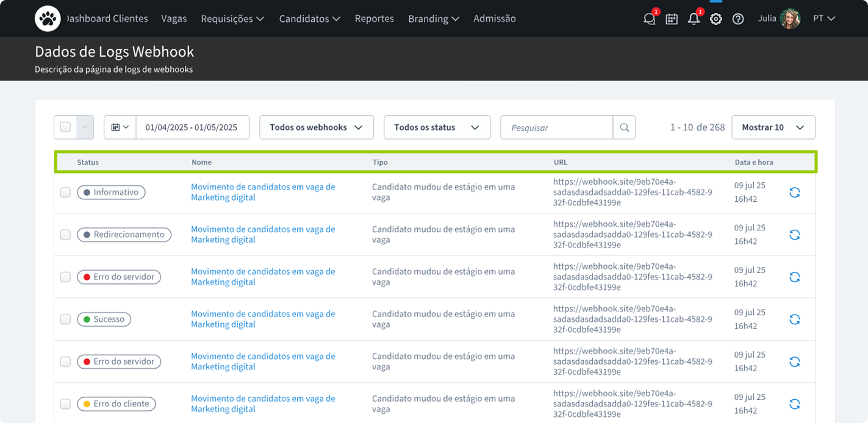
Task: Open the Movimento de candidatos em vaga link
Action: pyautogui.click(x=263, y=192)
